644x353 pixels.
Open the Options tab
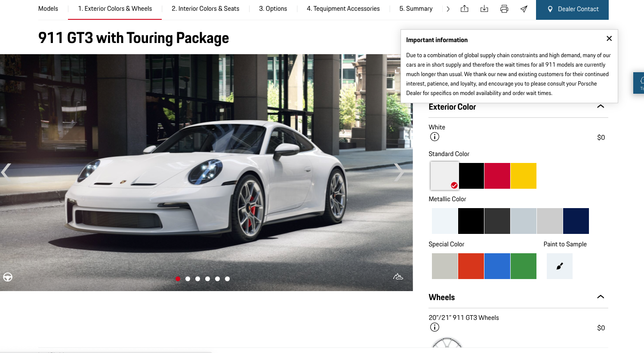tap(273, 9)
